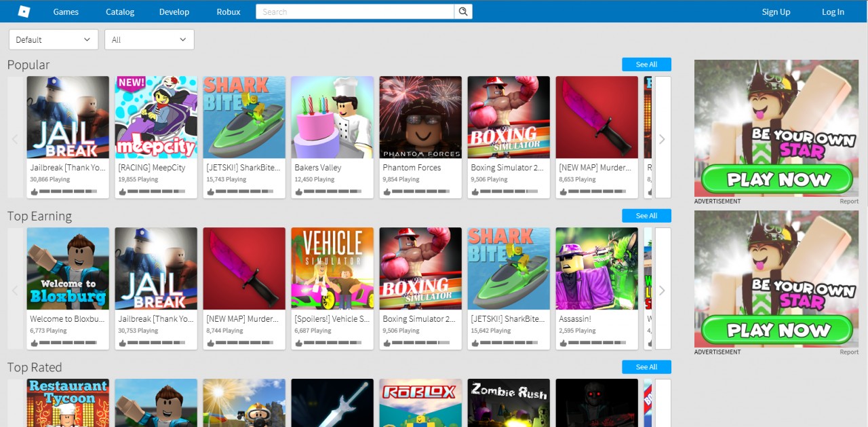Open the All filter dropdown
The height and width of the screenshot is (427, 868).
[149, 39]
